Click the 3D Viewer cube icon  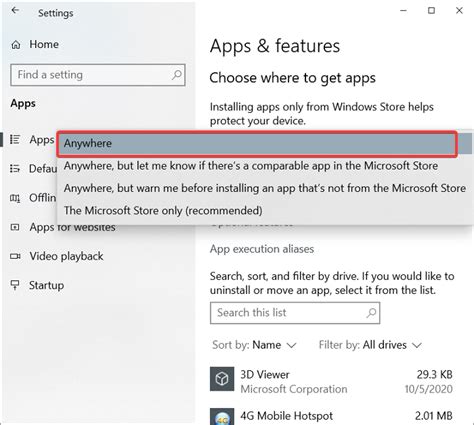tap(222, 379)
